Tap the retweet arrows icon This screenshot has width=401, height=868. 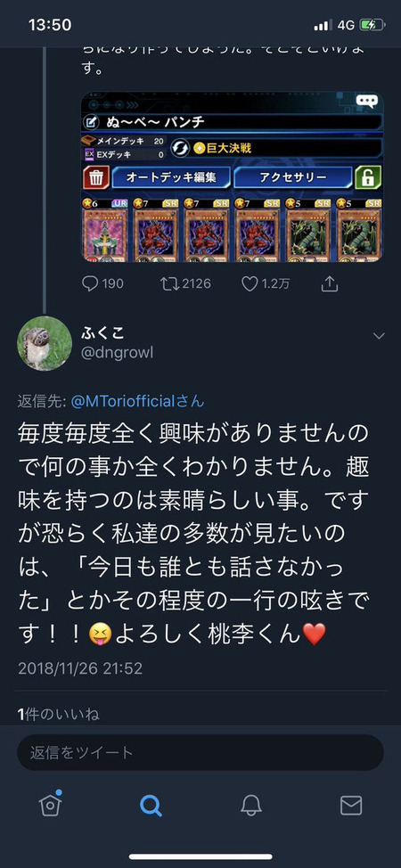click(x=168, y=284)
